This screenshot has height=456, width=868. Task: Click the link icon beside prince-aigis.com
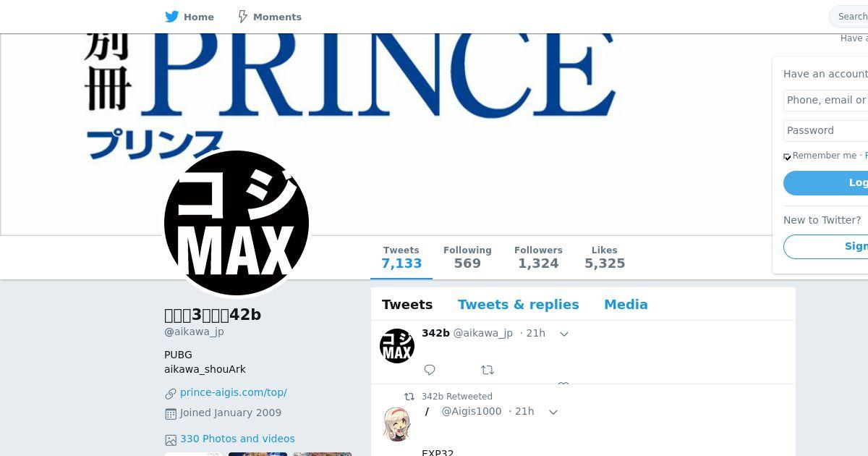tap(171, 393)
